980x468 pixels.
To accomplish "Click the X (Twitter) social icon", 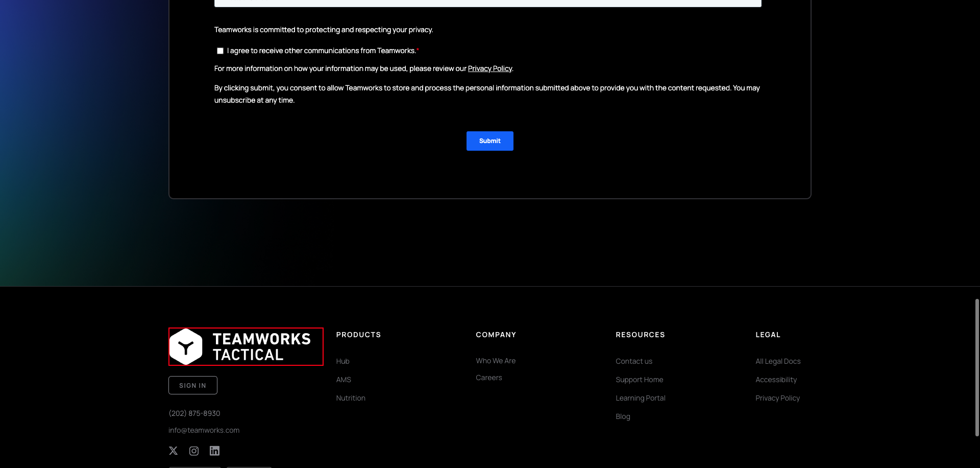I will tap(173, 451).
